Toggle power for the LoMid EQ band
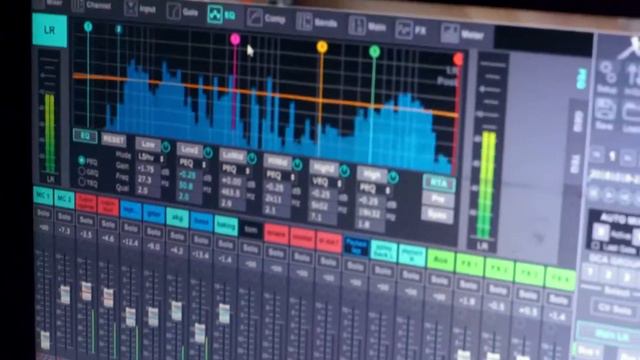 [x=252, y=159]
